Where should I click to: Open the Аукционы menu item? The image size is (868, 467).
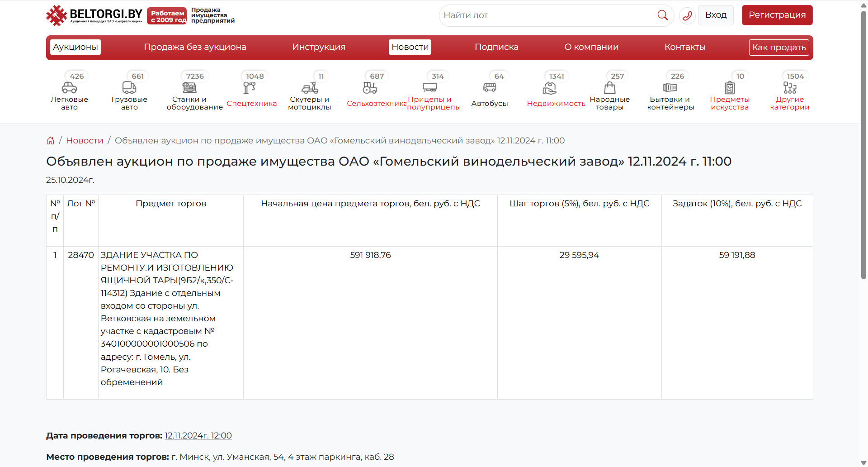pos(75,47)
